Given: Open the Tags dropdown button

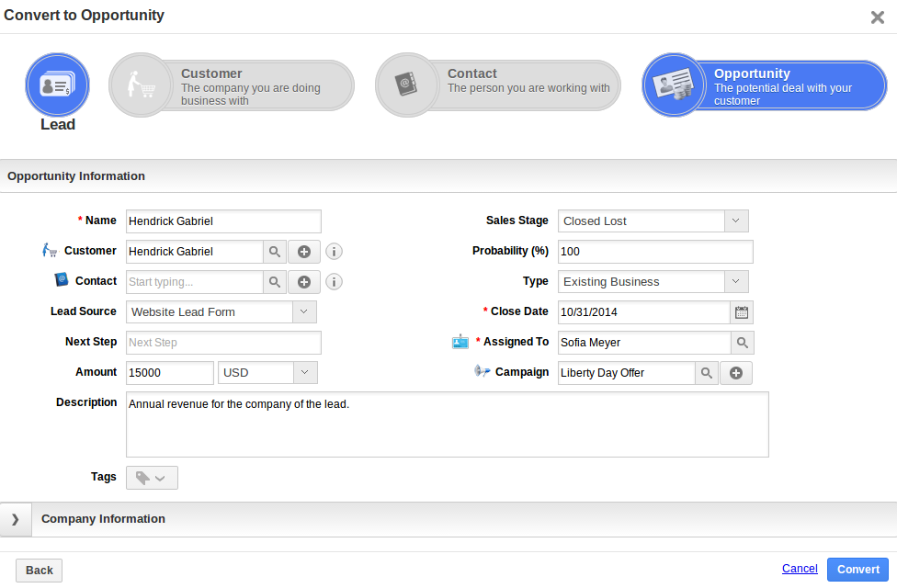Looking at the screenshot, I should point(152,478).
